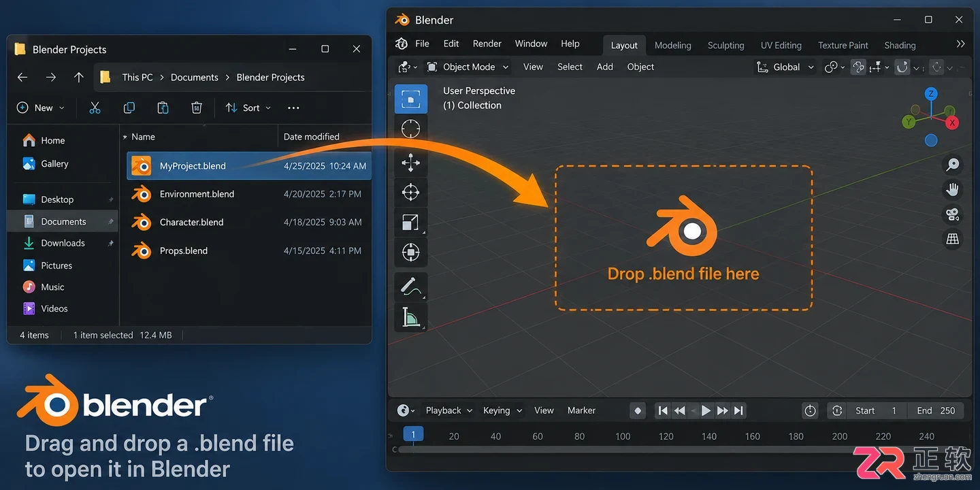Click the Paste icon in Explorer toolbar

(x=163, y=108)
